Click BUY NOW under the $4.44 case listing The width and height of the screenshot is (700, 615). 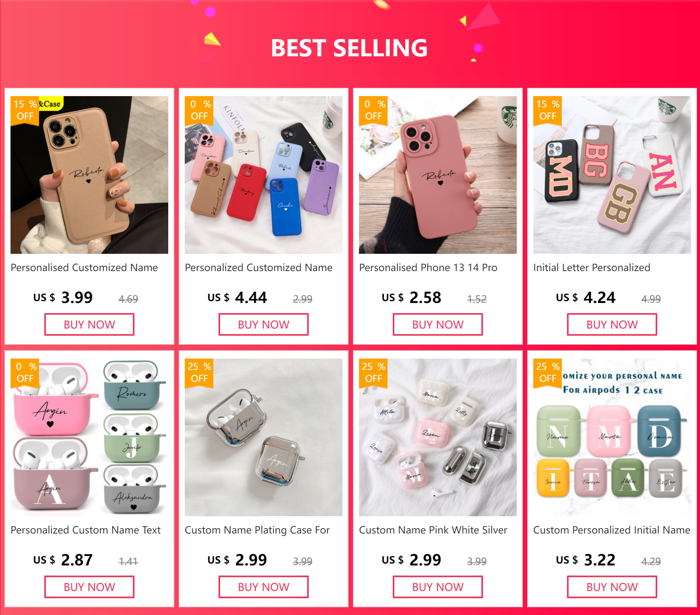tap(264, 324)
